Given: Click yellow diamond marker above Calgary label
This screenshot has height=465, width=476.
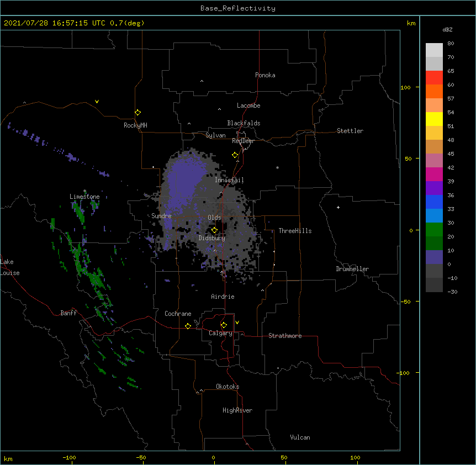Looking at the screenshot, I should [x=224, y=325].
